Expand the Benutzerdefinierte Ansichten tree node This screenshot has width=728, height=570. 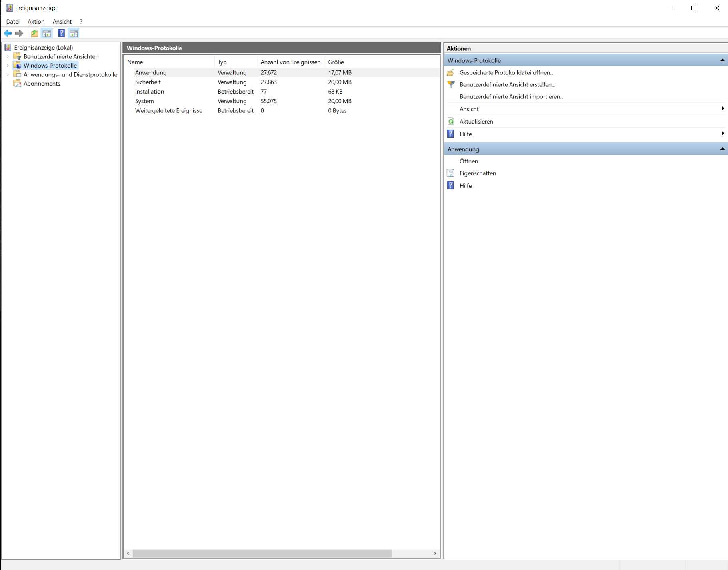click(x=8, y=57)
